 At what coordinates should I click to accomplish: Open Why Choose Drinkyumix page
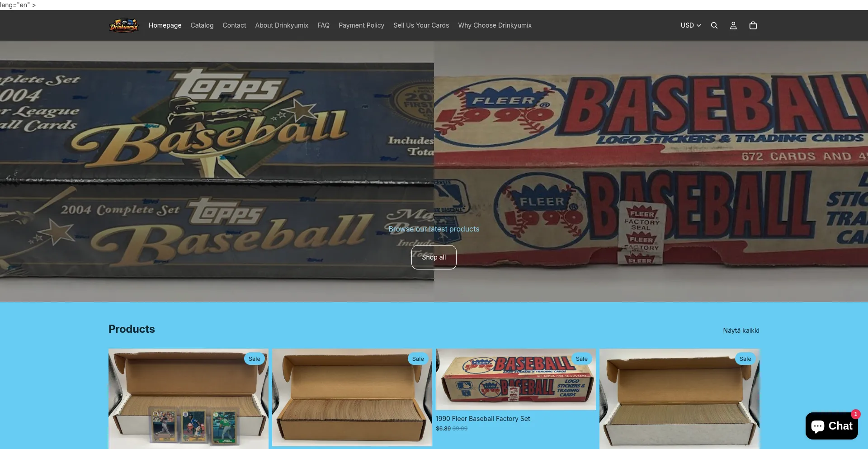click(x=495, y=25)
